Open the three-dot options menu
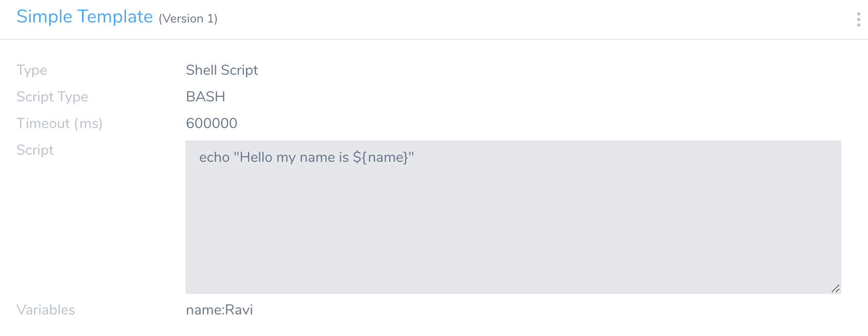 coord(858,19)
